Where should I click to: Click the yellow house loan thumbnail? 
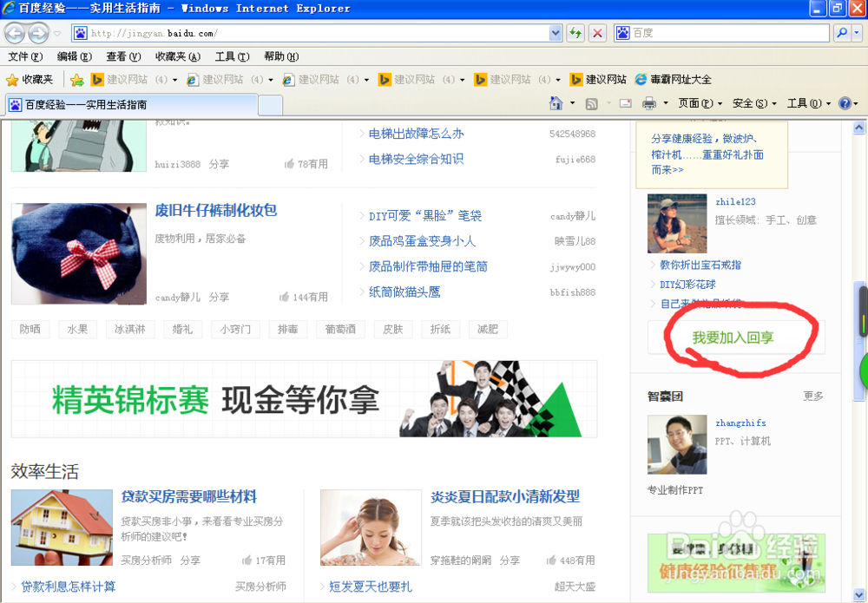pos(62,528)
